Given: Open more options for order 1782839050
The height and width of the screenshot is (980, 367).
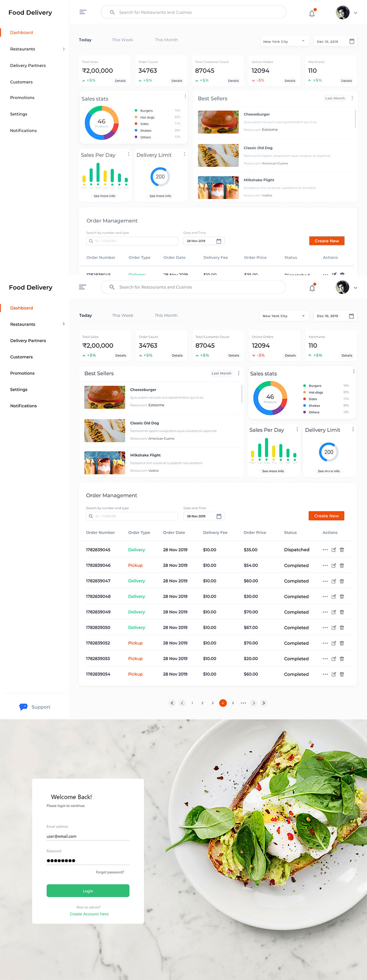Looking at the screenshot, I should 325,627.
